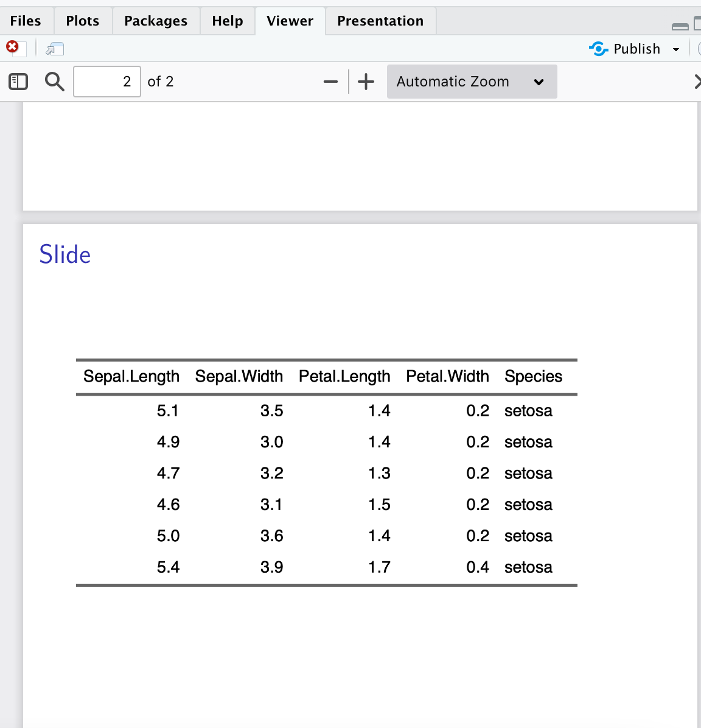Click the "1.5" Petal.Length cell
The image size is (701, 728).
pyautogui.click(x=379, y=505)
